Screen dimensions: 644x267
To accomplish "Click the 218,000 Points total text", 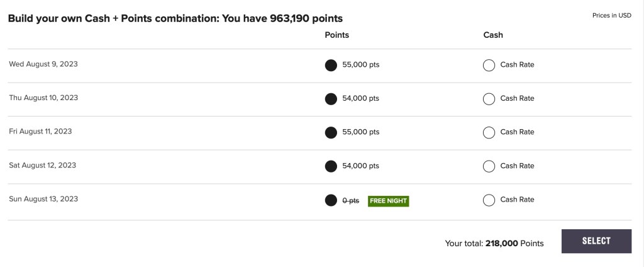I will (x=514, y=243).
